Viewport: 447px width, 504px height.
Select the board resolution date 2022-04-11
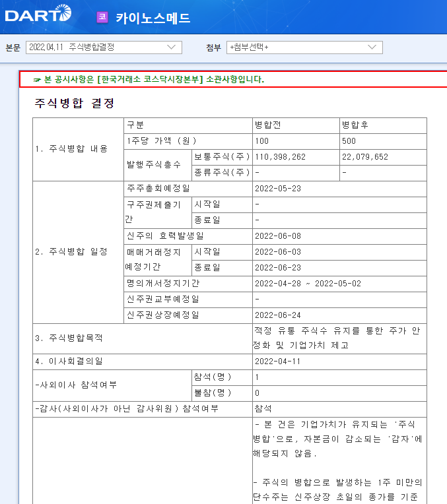(x=277, y=362)
